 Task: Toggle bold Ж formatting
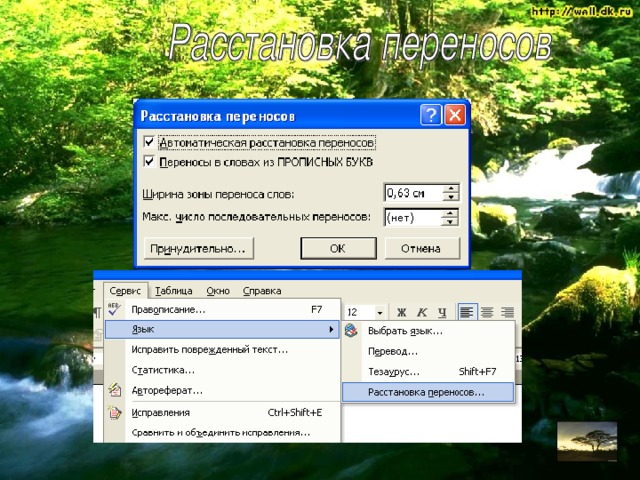[x=402, y=313]
